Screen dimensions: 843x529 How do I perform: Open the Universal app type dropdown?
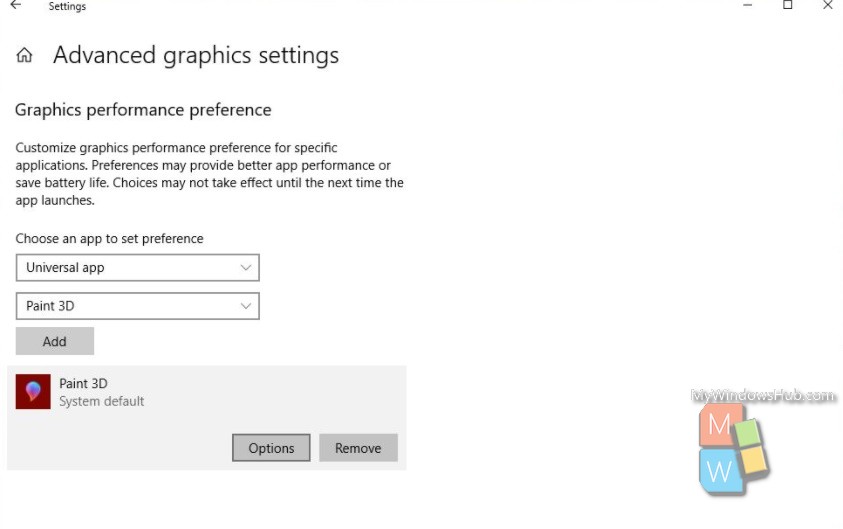pyautogui.click(x=138, y=268)
